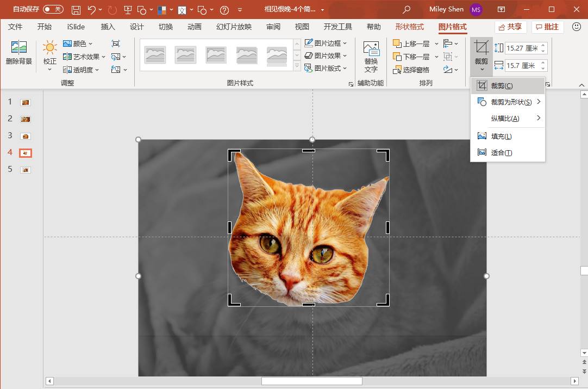Switch to the Insert (插入) tab
Screen dimensions: 588x389
tap(108, 27)
